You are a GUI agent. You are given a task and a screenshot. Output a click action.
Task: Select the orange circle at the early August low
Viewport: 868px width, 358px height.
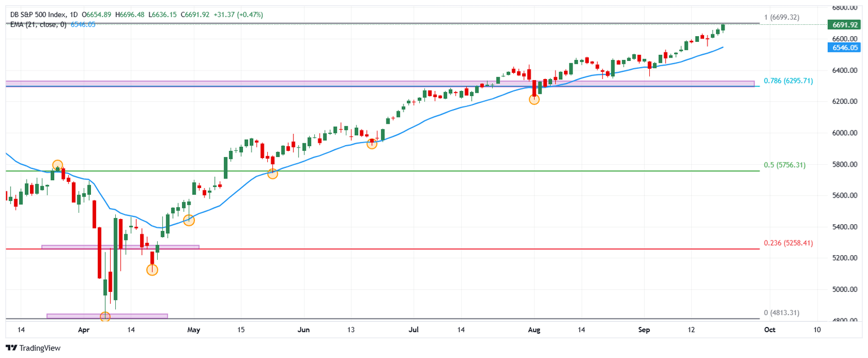pos(534,99)
